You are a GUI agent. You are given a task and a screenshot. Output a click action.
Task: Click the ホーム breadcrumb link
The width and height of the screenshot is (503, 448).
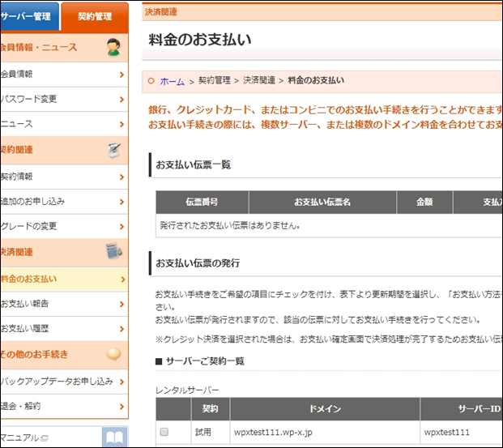point(173,81)
